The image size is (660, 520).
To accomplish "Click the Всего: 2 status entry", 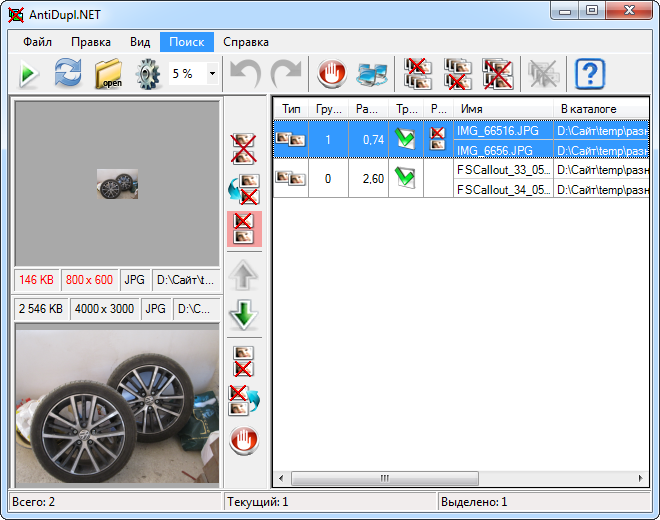I will pos(33,502).
